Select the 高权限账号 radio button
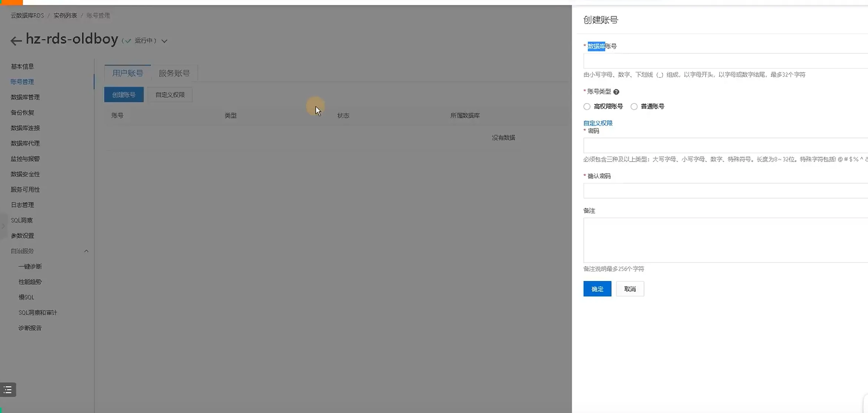Viewport: 868px width, 413px height. (x=587, y=106)
